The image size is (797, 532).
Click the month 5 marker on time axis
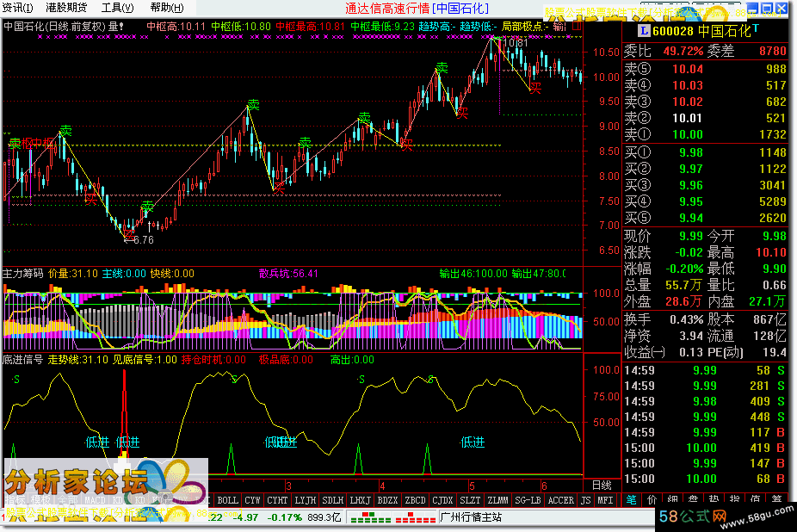pyautogui.click(x=472, y=486)
